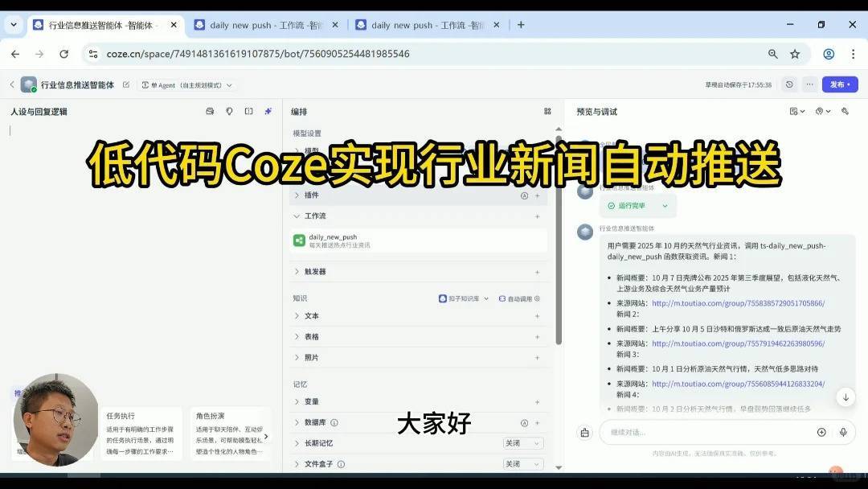Click the plus icon inside the chat input

tap(821, 432)
